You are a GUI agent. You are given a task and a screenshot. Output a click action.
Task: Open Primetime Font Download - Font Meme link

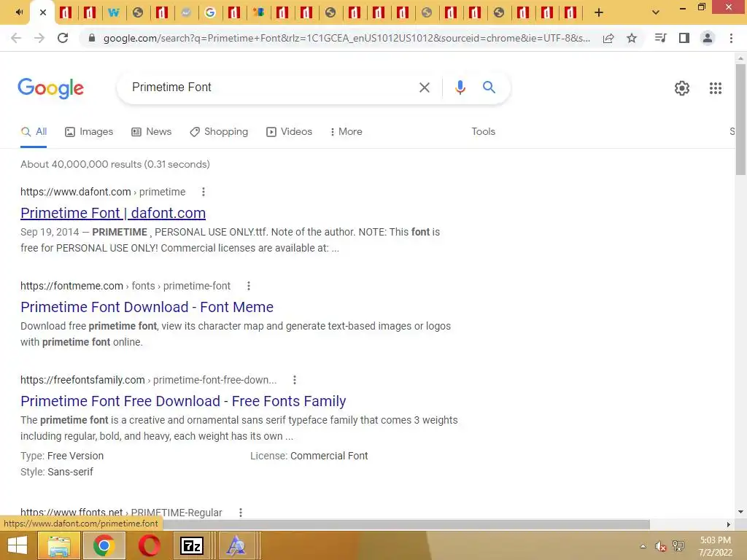click(x=147, y=307)
